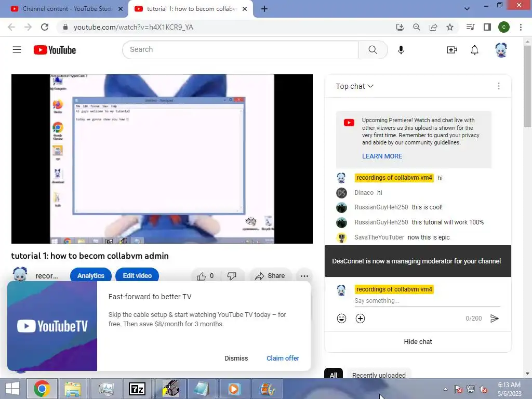The image size is (532, 399).
Task: Open 7-Zip from the taskbar
Action: pyautogui.click(x=137, y=389)
